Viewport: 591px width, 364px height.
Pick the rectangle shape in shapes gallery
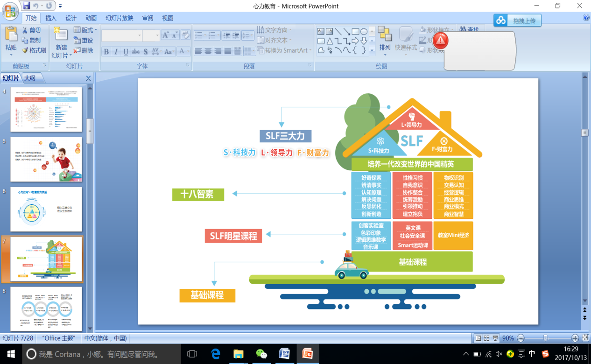355,31
